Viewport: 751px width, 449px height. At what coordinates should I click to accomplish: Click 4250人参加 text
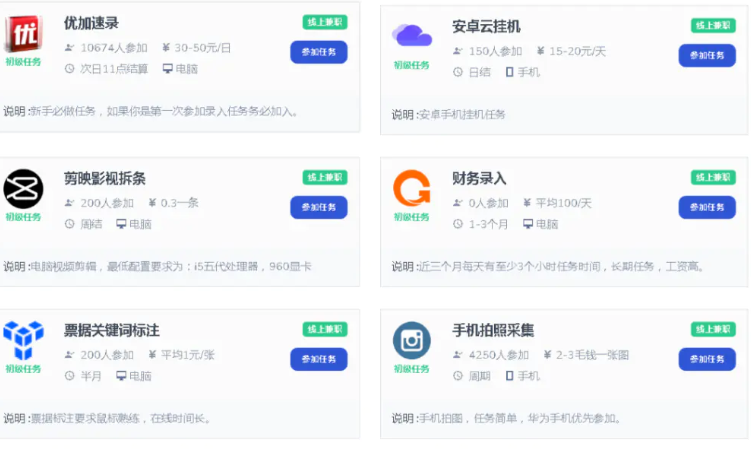point(499,355)
